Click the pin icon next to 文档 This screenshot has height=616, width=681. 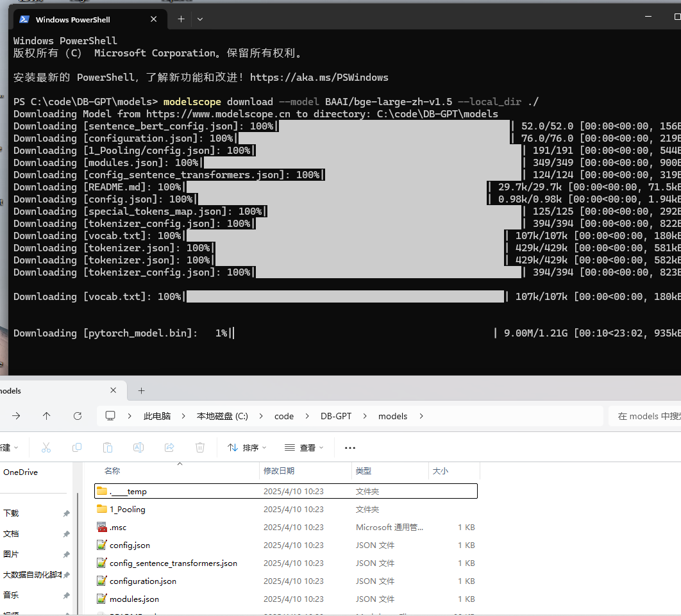pos(66,534)
